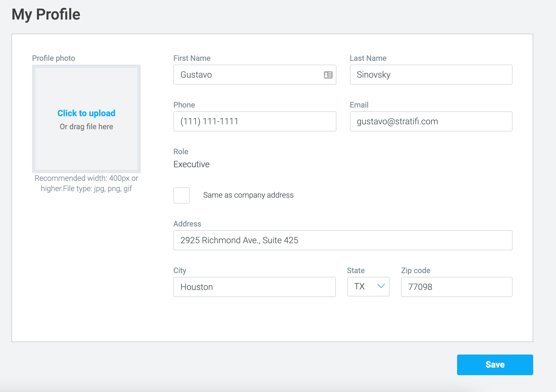Click the 'Phone' label
The image size is (556, 392).
point(184,105)
